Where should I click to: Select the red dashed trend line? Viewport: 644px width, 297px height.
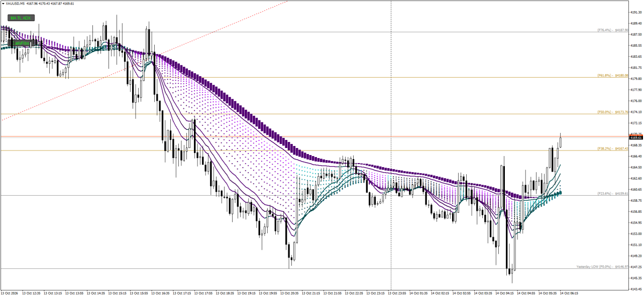[145, 60]
